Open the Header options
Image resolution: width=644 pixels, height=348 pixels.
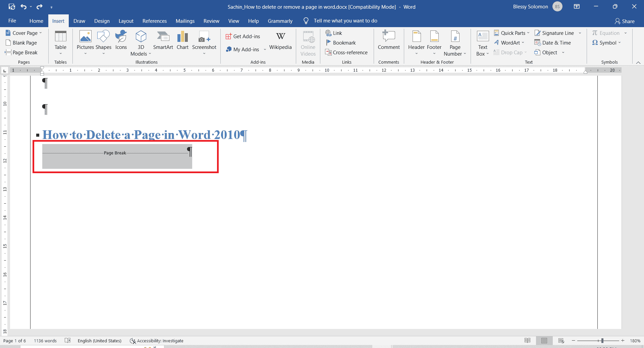(x=416, y=43)
